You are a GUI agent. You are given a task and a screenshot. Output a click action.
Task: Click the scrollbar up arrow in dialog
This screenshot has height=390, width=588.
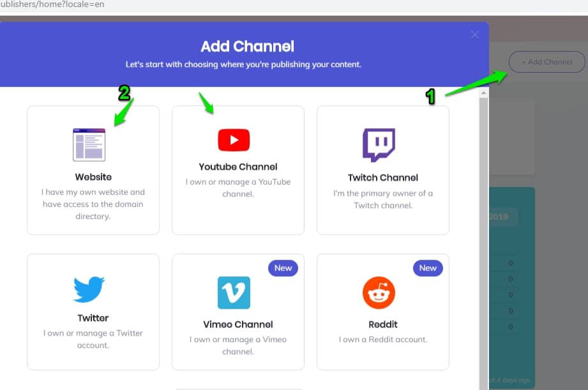(x=483, y=93)
